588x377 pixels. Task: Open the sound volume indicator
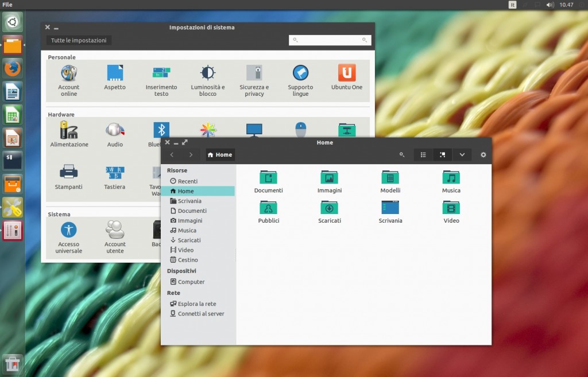tap(550, 5)
